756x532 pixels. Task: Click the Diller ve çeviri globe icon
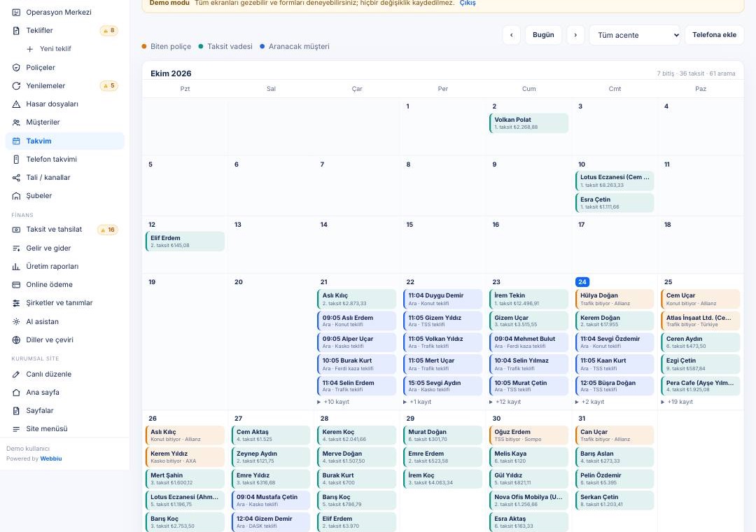click(16, 340)
